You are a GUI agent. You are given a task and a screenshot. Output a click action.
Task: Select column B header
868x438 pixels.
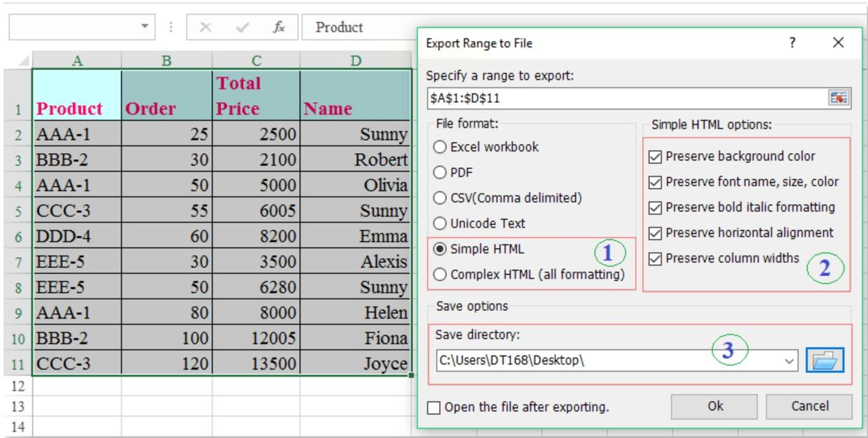167,61
